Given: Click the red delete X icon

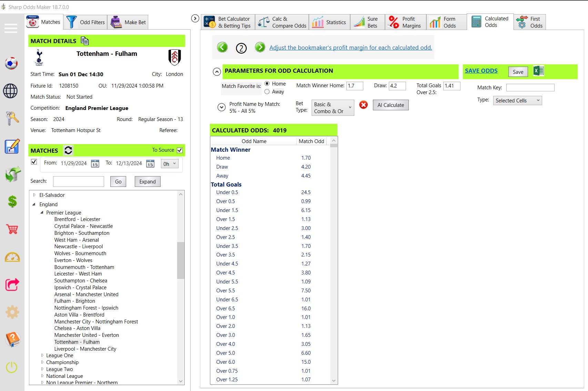Looking at the screenshot, I should [x=363, y=105].
